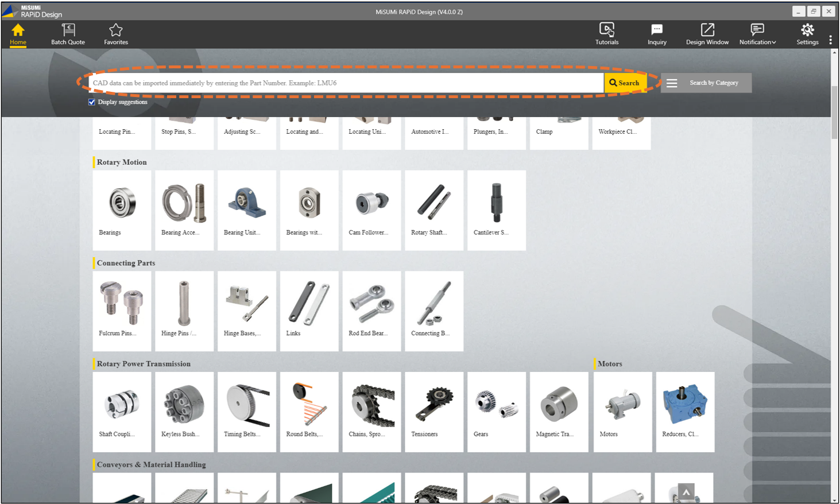This screenshot has height=504, width=840.
Task: Select the Bearings category thumbnail
Action: coord(122,210)
